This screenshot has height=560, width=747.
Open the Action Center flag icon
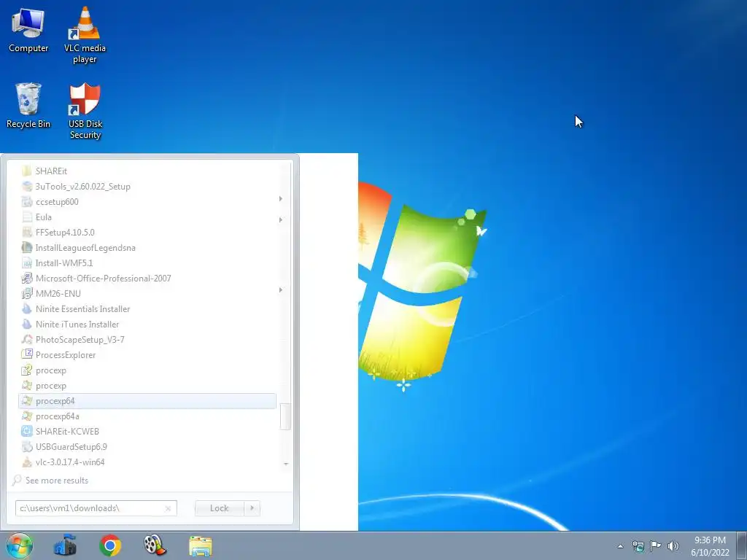click(x=656, y=546)
